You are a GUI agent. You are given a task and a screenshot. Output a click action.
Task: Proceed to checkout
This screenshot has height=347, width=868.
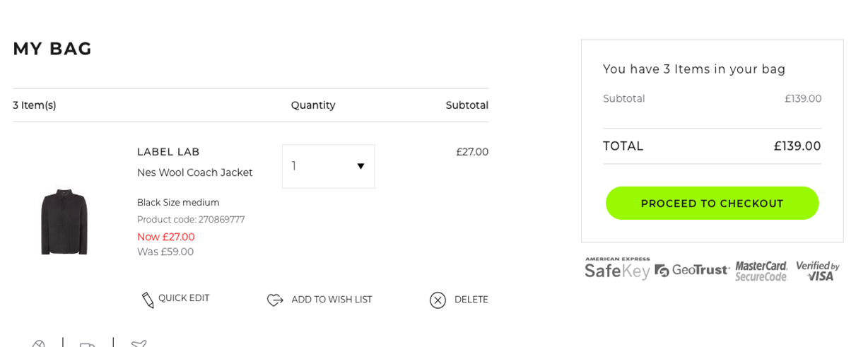pos(712,204)
